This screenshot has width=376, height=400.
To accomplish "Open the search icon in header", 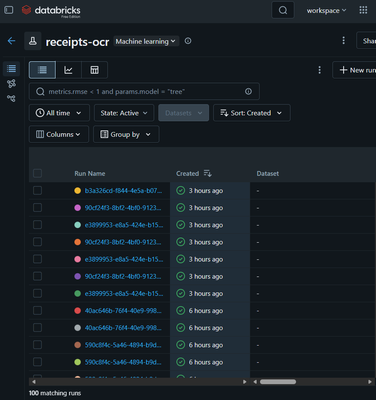I will (283, 10).
